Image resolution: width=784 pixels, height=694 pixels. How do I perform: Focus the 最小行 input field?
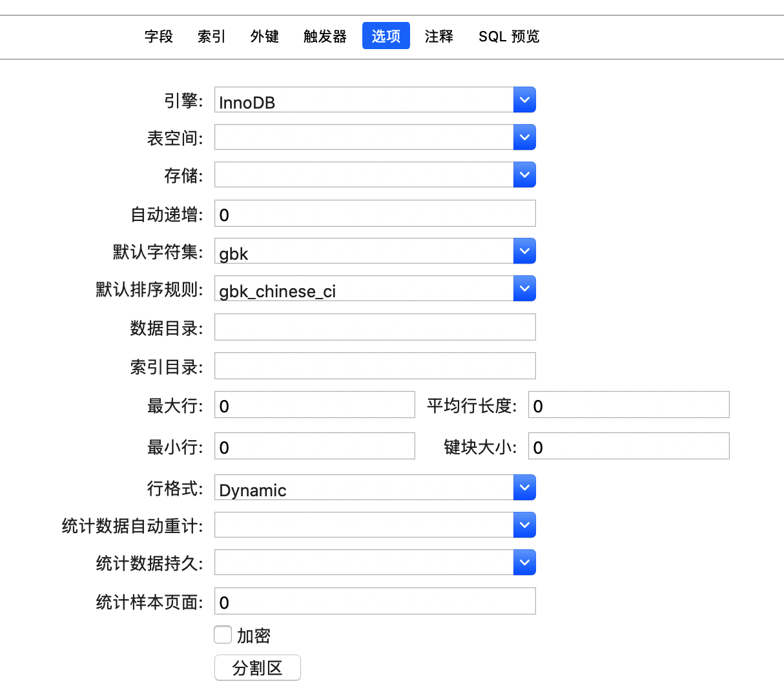click(315, 446)
